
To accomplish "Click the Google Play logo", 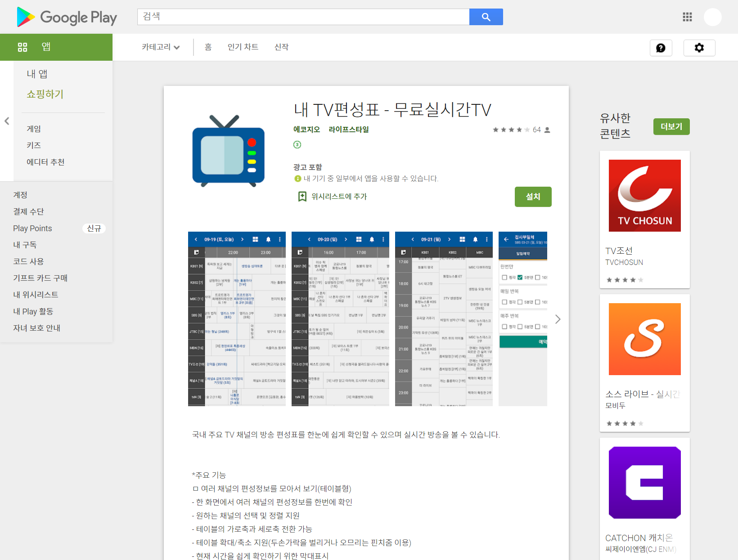I will click(67, 17).
